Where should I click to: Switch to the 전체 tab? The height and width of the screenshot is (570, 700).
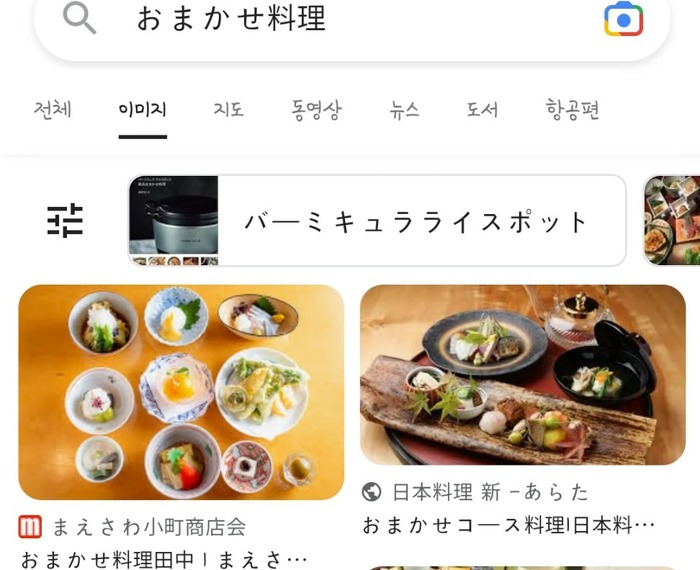click(x=53, y=109)
